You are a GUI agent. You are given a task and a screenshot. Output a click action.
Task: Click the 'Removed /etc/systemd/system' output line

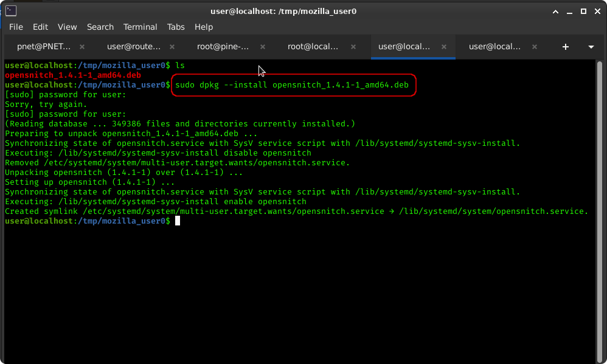click(178, 162)
